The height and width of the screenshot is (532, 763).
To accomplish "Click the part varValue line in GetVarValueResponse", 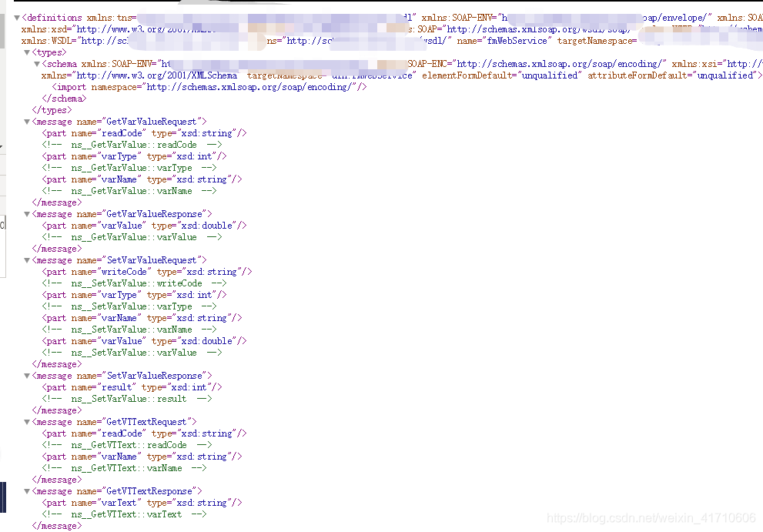I will click(x=145, y=226).
